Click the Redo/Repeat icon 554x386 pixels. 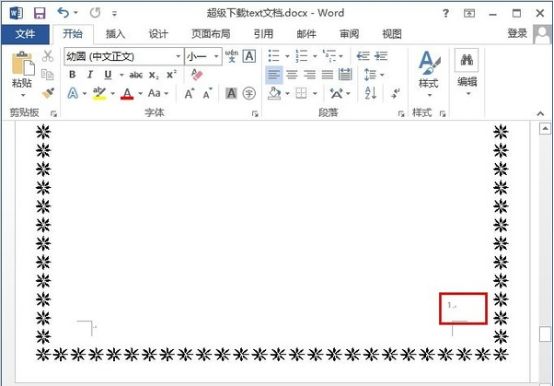[x=95, y=13]
